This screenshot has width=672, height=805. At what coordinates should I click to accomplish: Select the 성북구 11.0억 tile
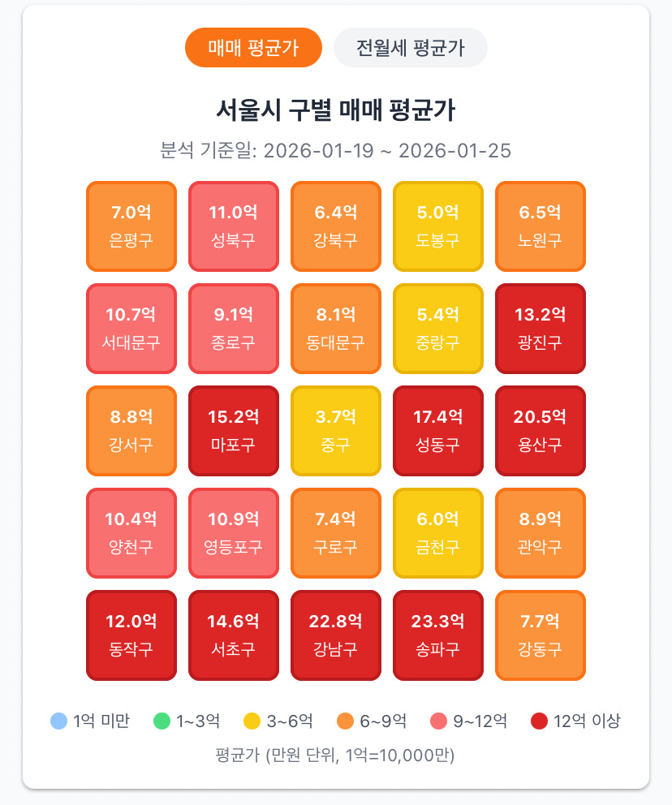234,226
